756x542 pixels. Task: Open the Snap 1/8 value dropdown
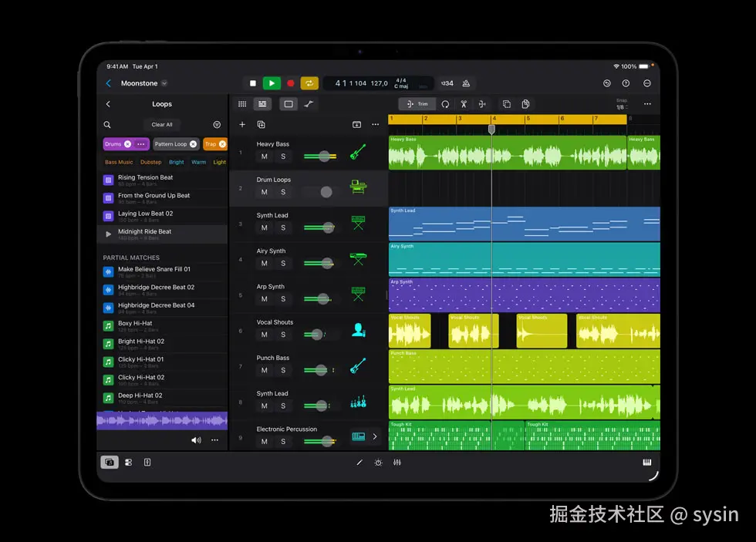click(622, 105)
